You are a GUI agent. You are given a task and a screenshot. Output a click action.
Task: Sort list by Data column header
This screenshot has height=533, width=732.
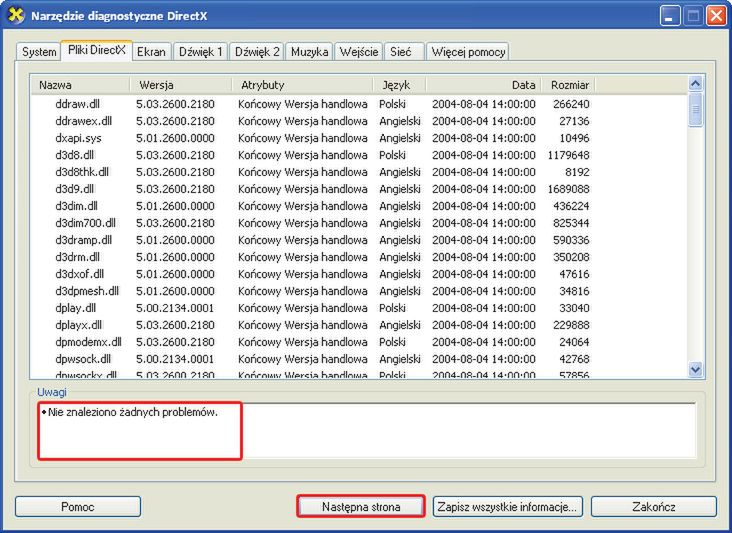(x=484, y=85)
